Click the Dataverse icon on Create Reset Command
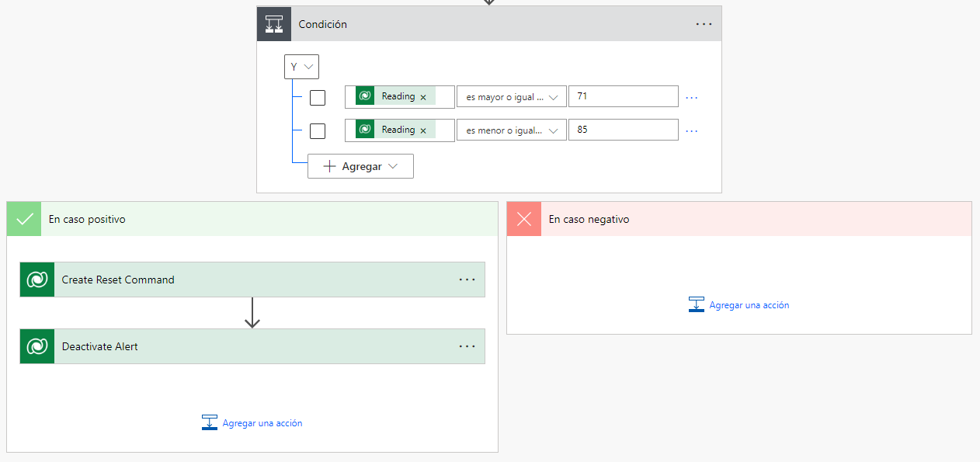The height and width of the screenshot is (462, 980). click(x=37, y=280)
